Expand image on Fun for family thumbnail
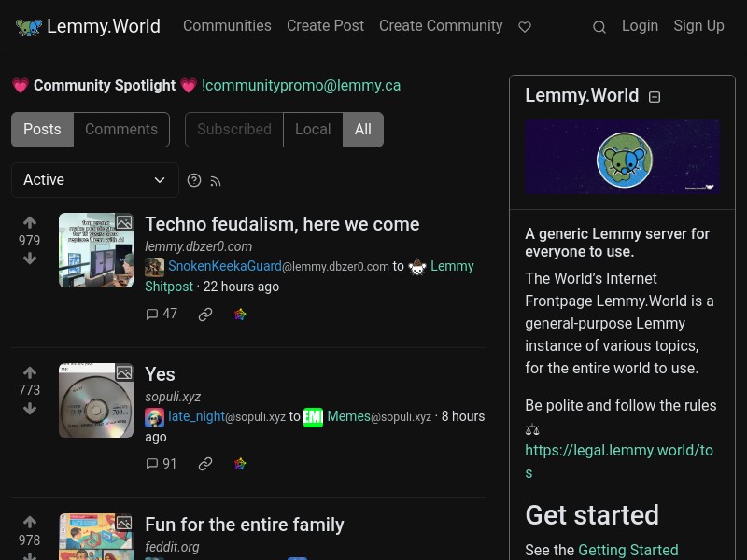Screen dimensions: 747x560 124,523
